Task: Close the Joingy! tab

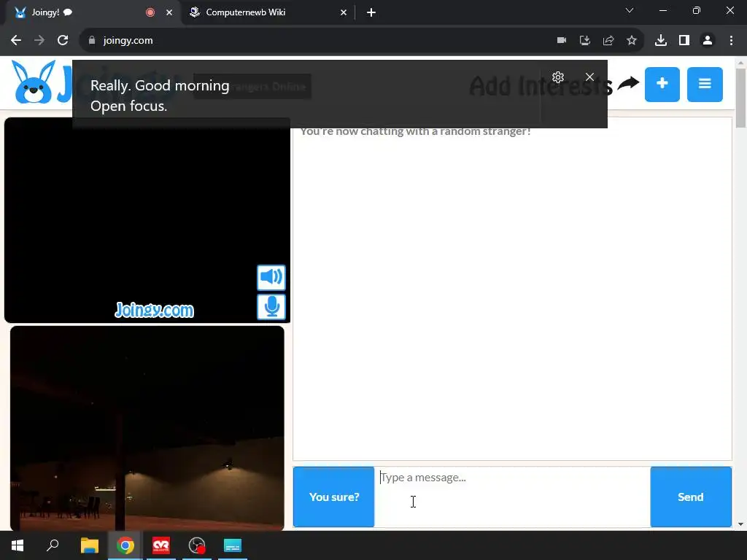Action: pos(169,12)
